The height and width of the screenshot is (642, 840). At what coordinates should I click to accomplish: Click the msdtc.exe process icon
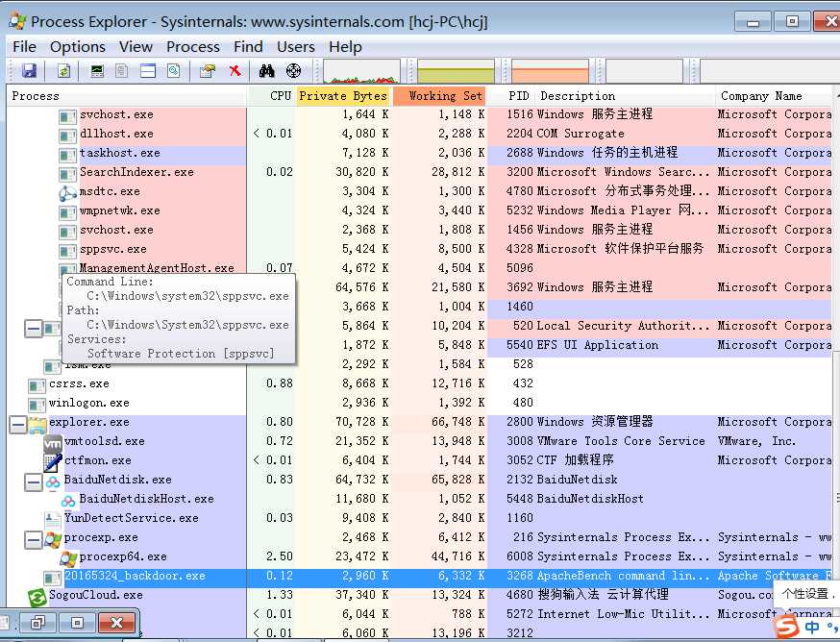tap(67, 192)
